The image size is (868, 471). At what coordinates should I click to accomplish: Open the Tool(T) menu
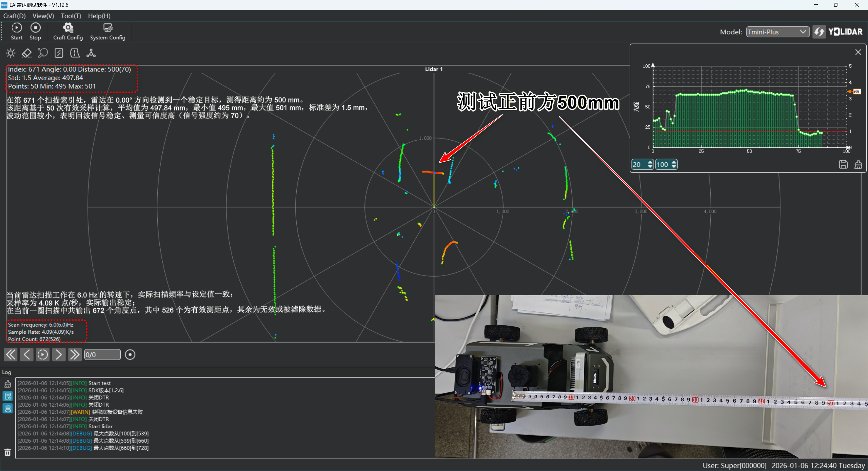click(71, 16)
